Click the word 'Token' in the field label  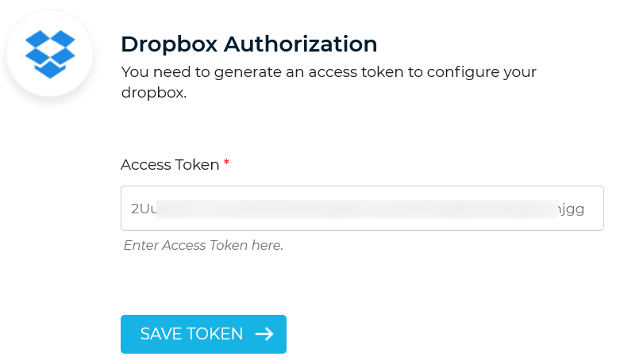(197, 165)
